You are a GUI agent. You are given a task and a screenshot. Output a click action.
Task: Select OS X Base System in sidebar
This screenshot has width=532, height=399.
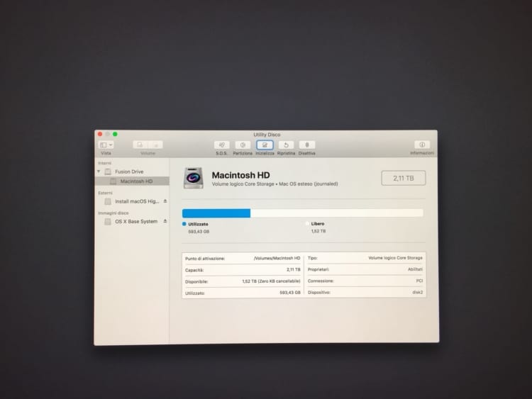pyautogui.click(x=135, y=222)
